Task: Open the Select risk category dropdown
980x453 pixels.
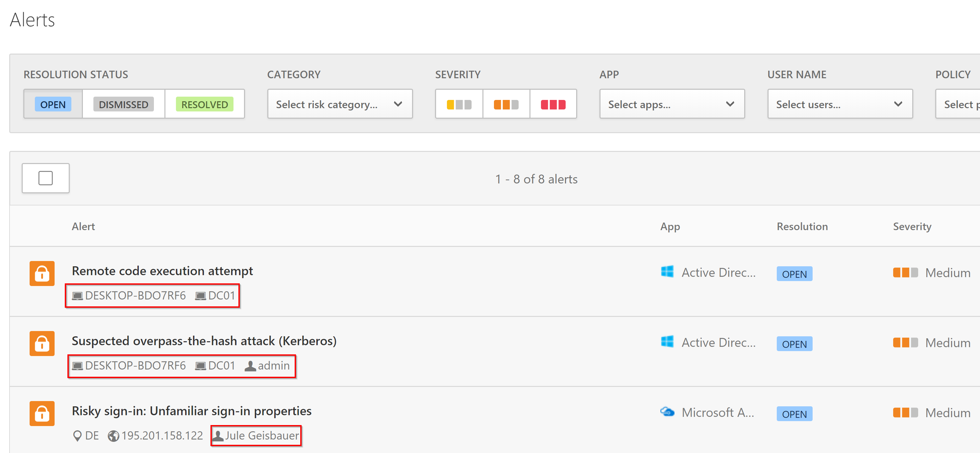Action: point(339,104)
